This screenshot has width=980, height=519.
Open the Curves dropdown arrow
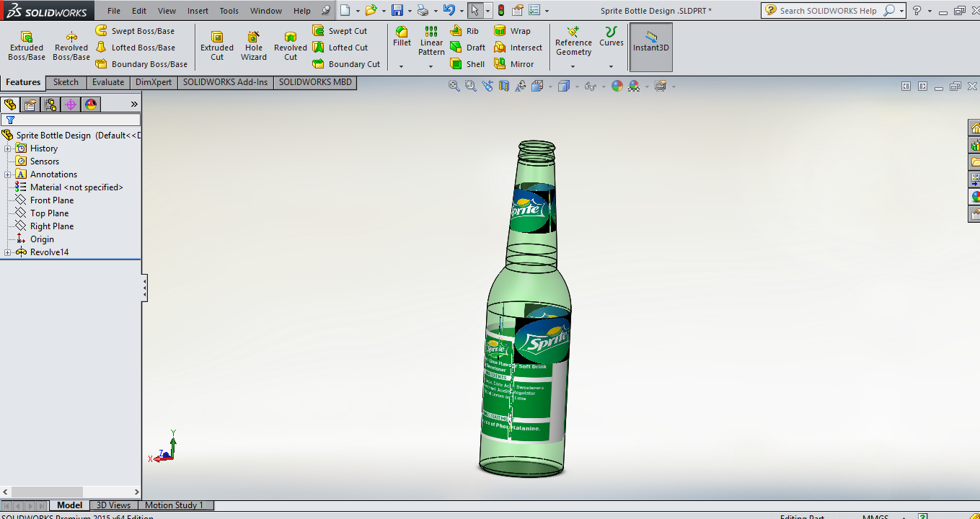pyautogui.click(x=612, y=66)
